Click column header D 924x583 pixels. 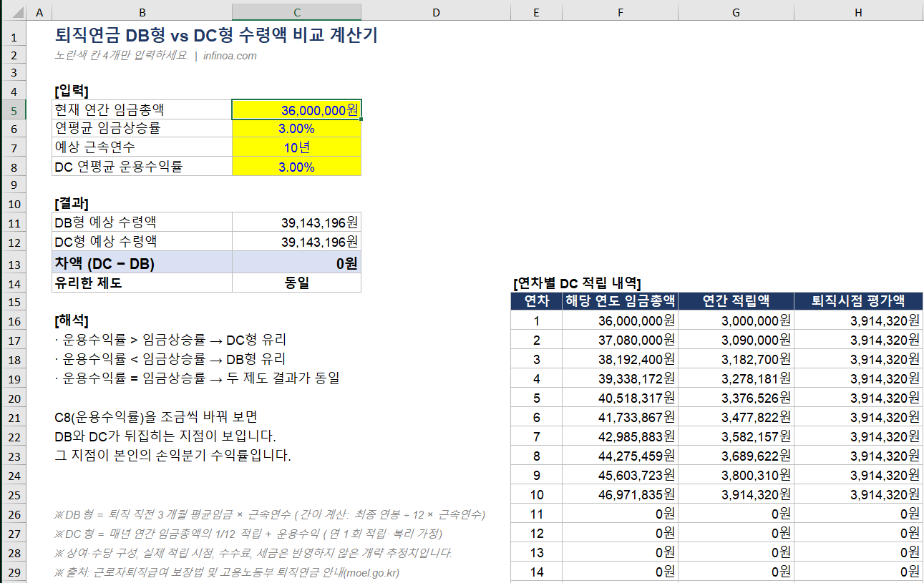click(x=436, y=12)
